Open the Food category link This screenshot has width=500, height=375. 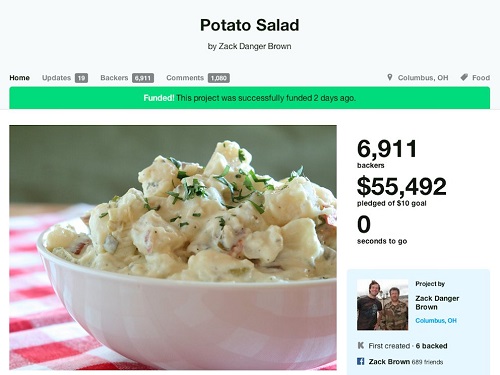(481, 78)
